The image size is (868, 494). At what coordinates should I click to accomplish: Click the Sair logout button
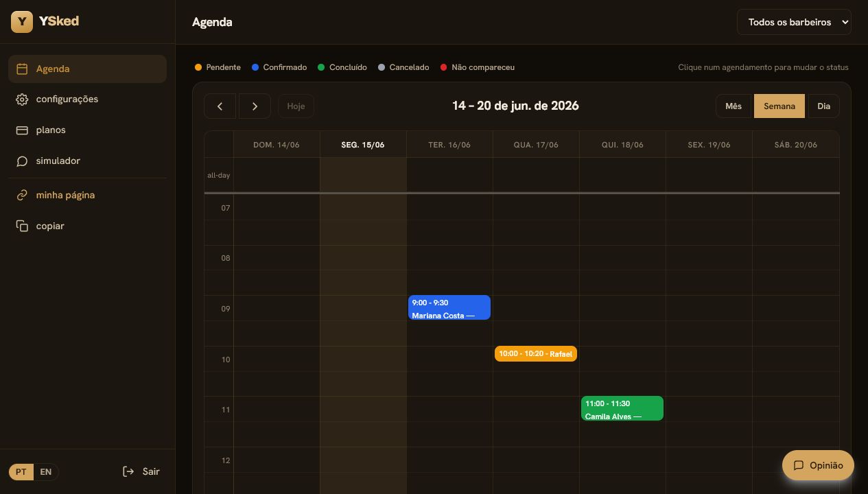[141, 471]
